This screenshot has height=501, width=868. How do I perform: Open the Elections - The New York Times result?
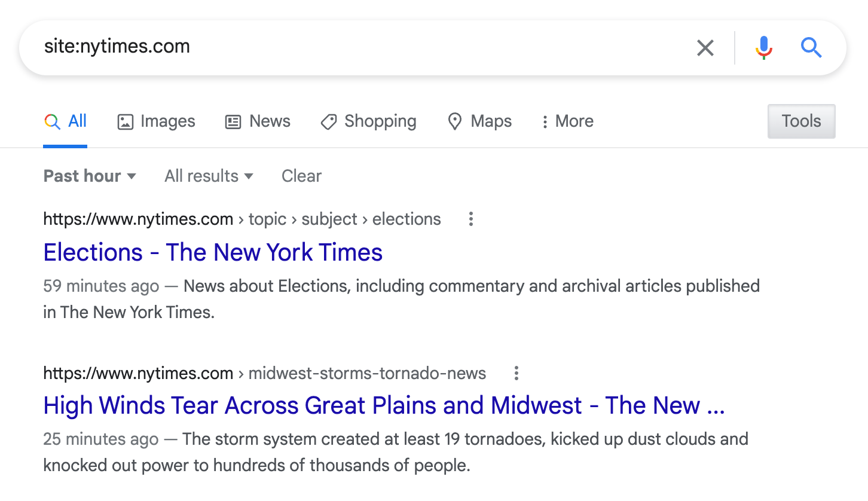coord(213,252)
